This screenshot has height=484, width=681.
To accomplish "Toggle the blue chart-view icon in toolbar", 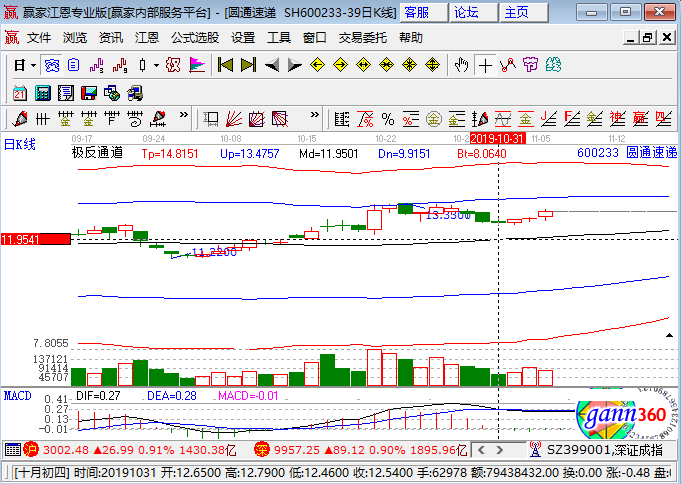I will pyautogui.click(x=52, y=66).
